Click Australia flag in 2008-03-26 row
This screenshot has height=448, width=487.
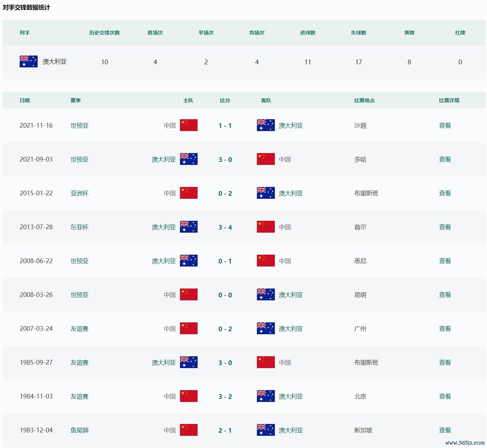pyautogui.click(x=266, y=295)
